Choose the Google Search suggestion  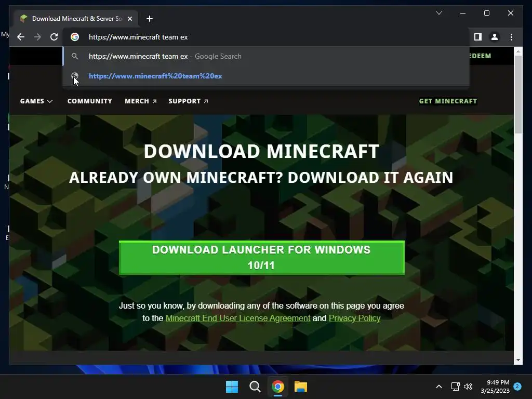point(267,56)
